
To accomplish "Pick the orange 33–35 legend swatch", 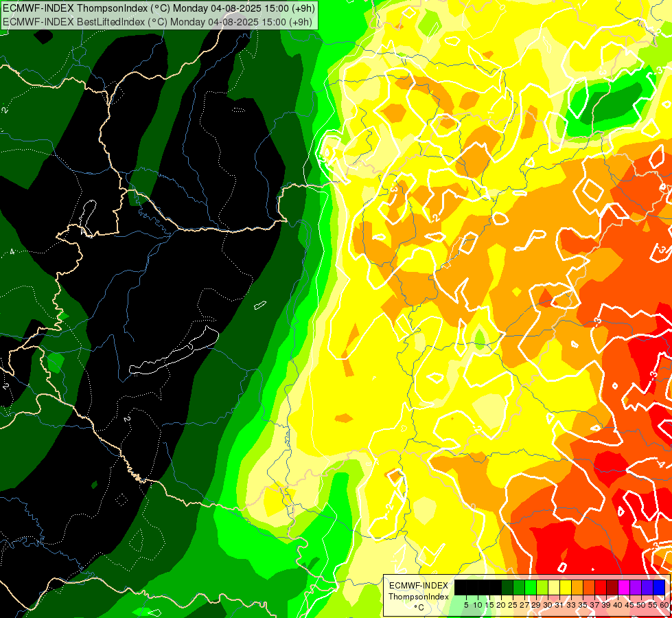I will pyautogui.click(x=577, y=588).
